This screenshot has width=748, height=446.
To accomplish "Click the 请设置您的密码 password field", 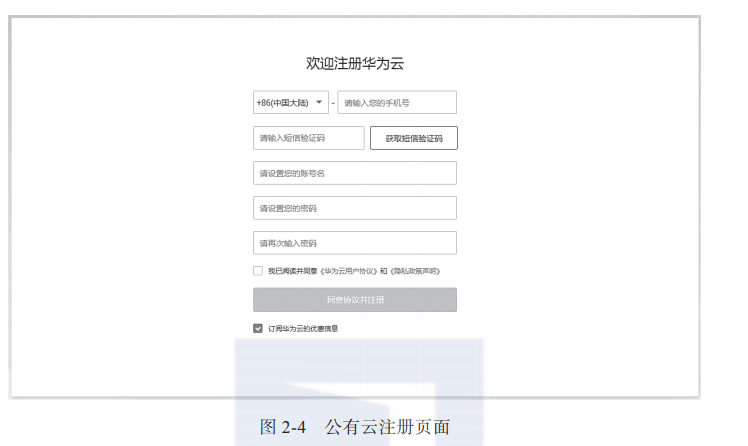I will [x=355, y=208].
